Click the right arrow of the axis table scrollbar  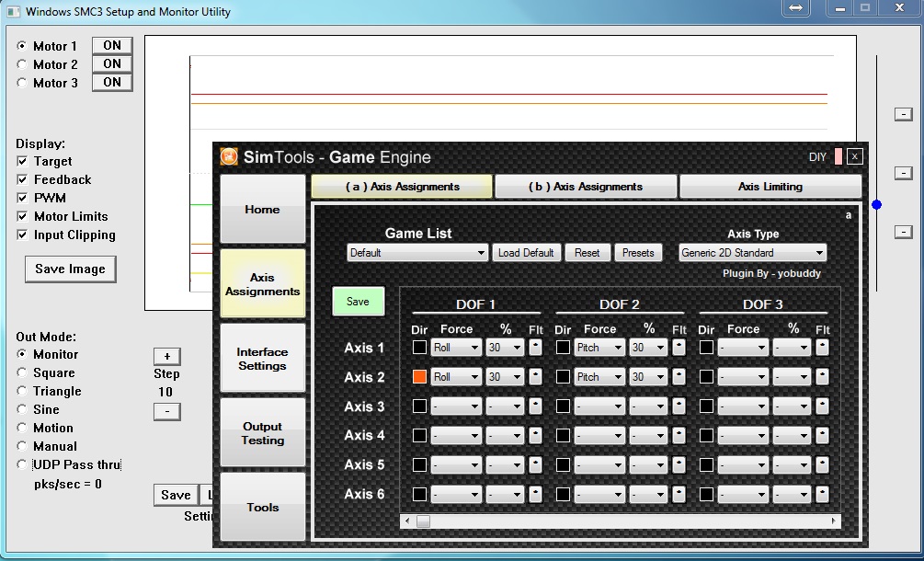pos(833,521)
